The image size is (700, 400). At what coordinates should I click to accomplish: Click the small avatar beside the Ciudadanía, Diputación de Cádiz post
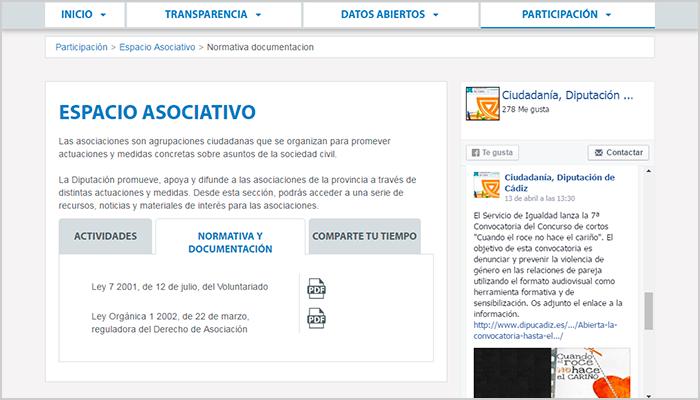487,184
